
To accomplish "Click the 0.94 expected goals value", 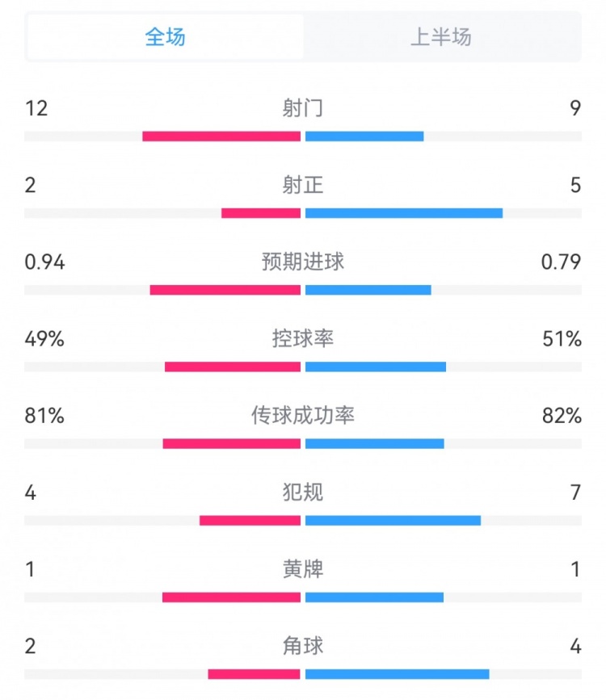I will tap(44, 262).
